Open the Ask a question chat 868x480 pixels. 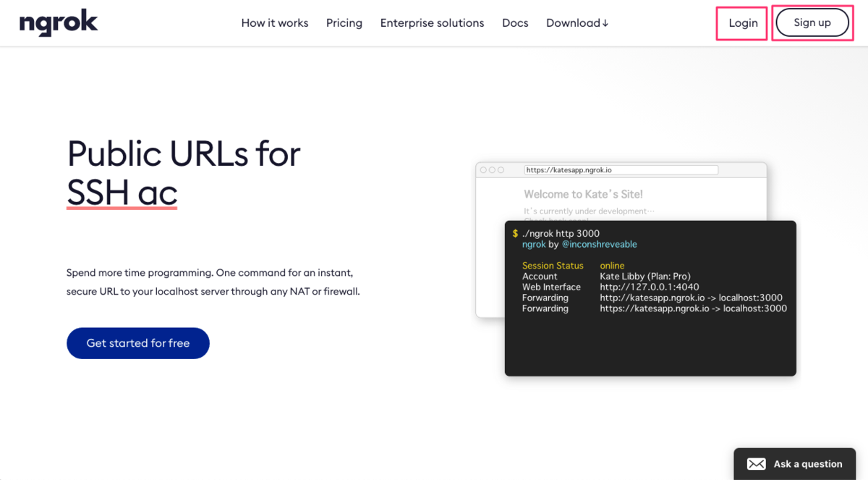795,464
